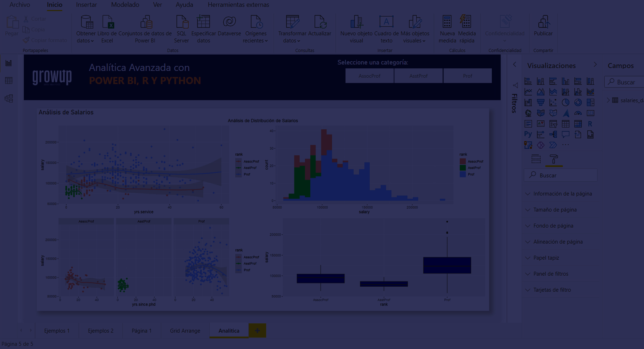Open the Insertar ribbon tab
The height and width of the screenshot is (349, 644).
click(x=86, y=5)
